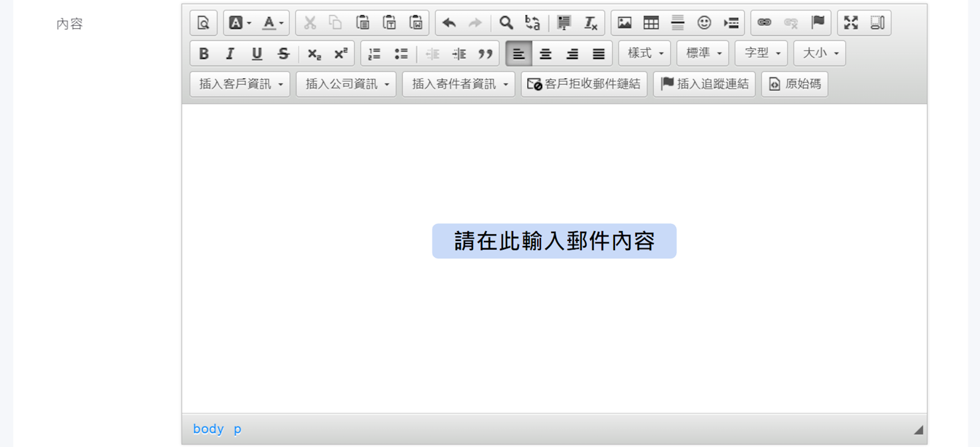Insert a table in the editor
The width and height of the screenshot is (980, 447).
click(x=651, y=23)
